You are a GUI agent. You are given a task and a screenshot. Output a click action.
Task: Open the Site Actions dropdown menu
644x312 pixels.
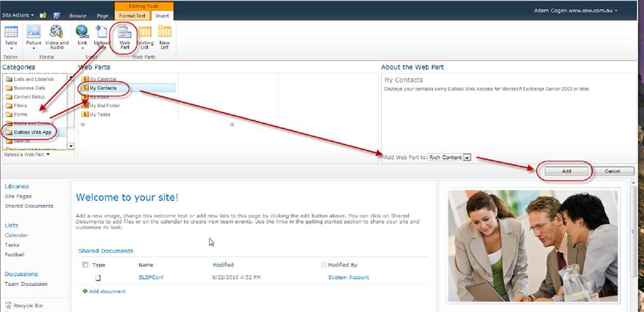tap(18, 14)
